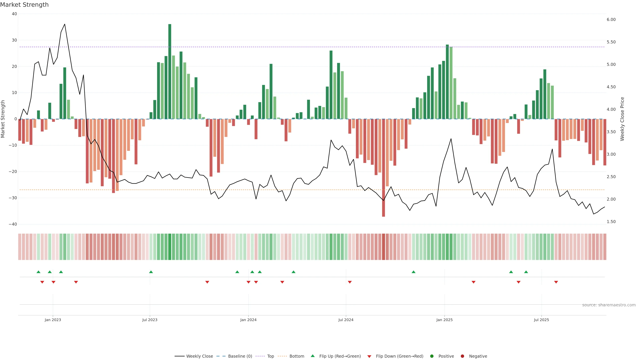Click the lone flip-up triangle in late 2024
This screenshot has width=644, height=362.
point(414,272)
